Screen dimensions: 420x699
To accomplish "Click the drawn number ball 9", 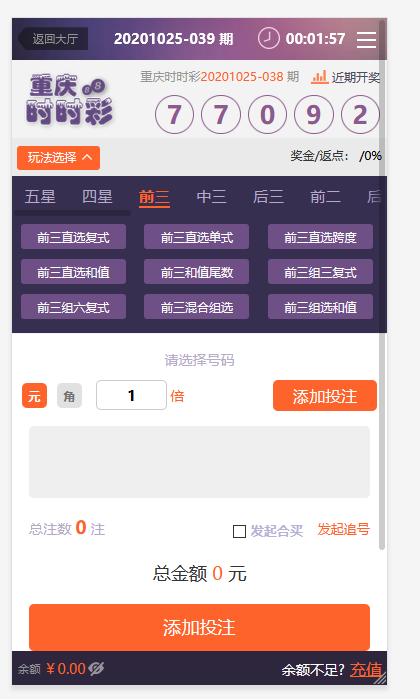I will coord(314,115).
